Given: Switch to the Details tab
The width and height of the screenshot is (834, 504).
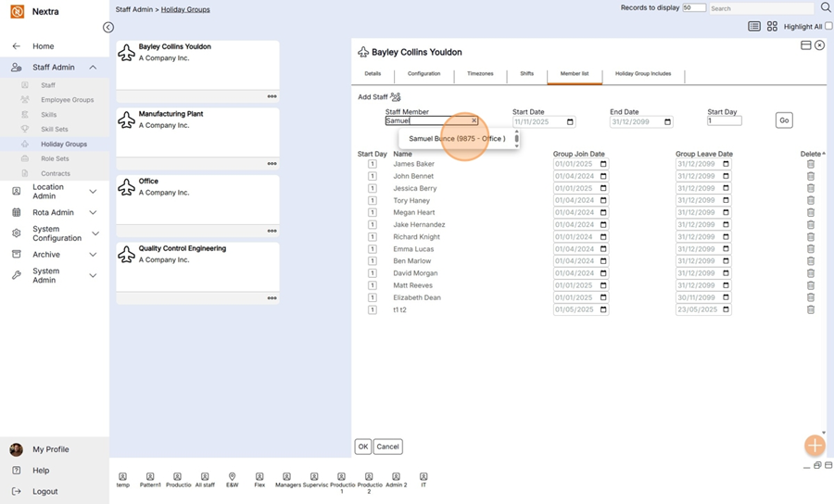Looking at the screenshot, I should pyautogui.click(x=373, y=74).
